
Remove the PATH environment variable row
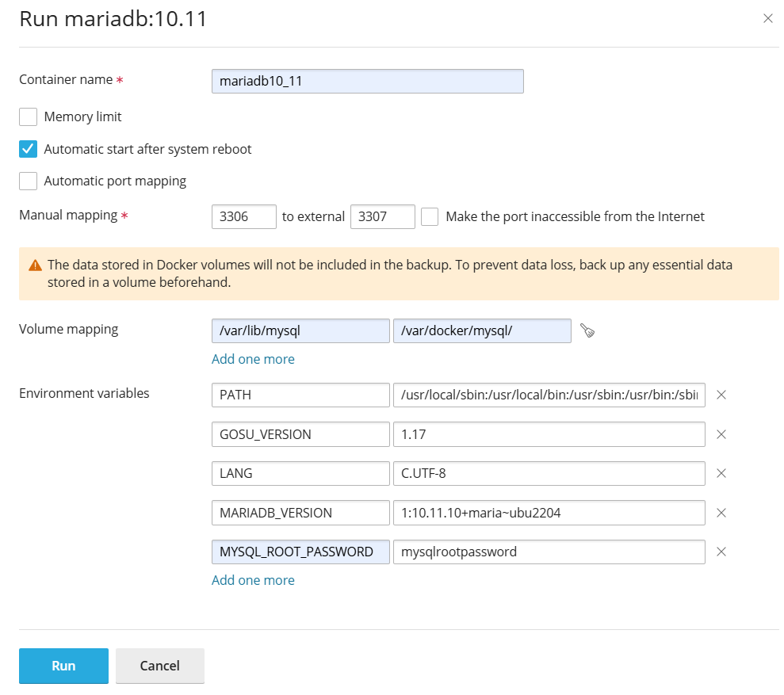pyautogui.click(x=721, y=395)
